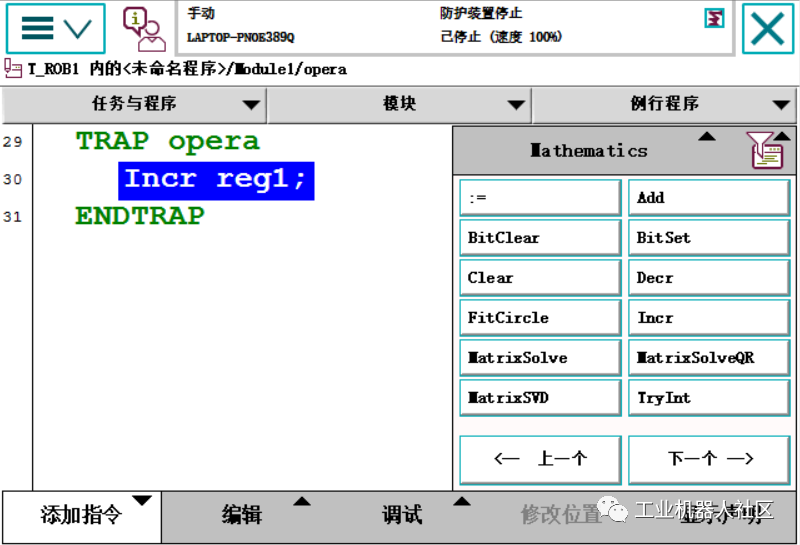Click the Mathematics category header
This screenshot has height=545, width=800.
[589, 151]
